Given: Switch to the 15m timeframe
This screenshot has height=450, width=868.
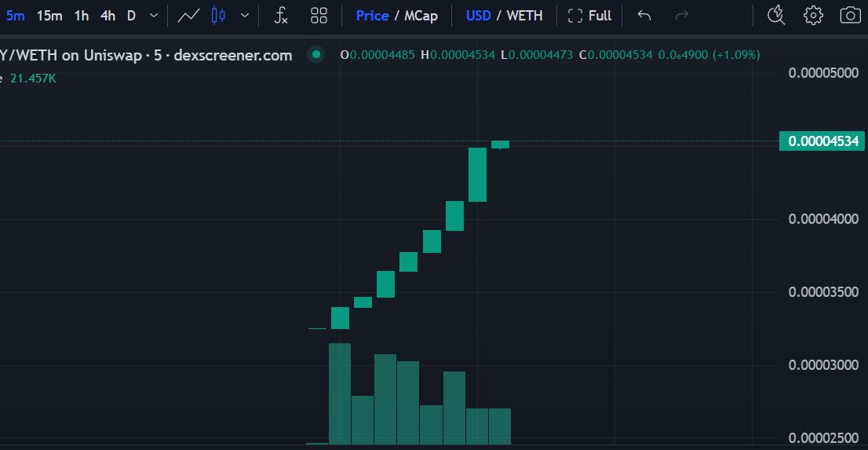Looking at the screenshot, I should 49,16.
